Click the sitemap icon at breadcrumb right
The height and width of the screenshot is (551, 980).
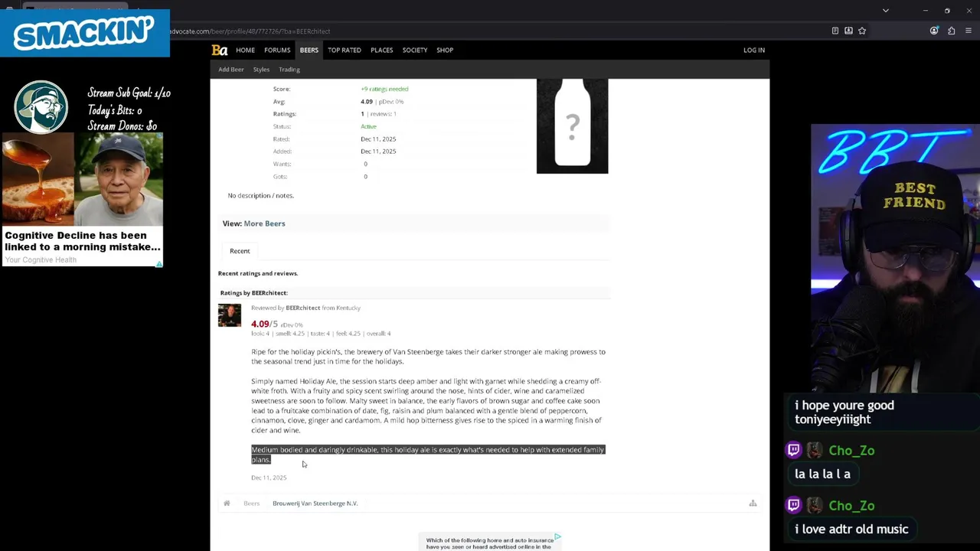coord(753,504)
